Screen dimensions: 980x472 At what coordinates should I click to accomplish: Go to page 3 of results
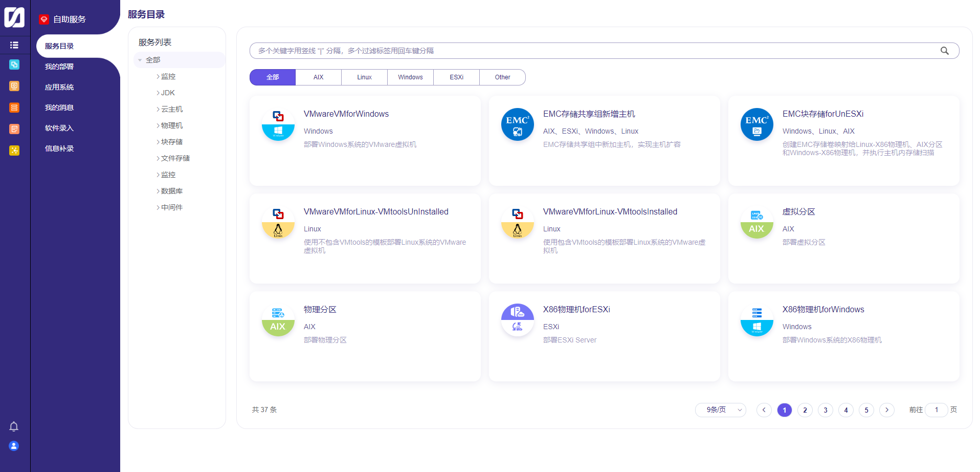(825, 410)
